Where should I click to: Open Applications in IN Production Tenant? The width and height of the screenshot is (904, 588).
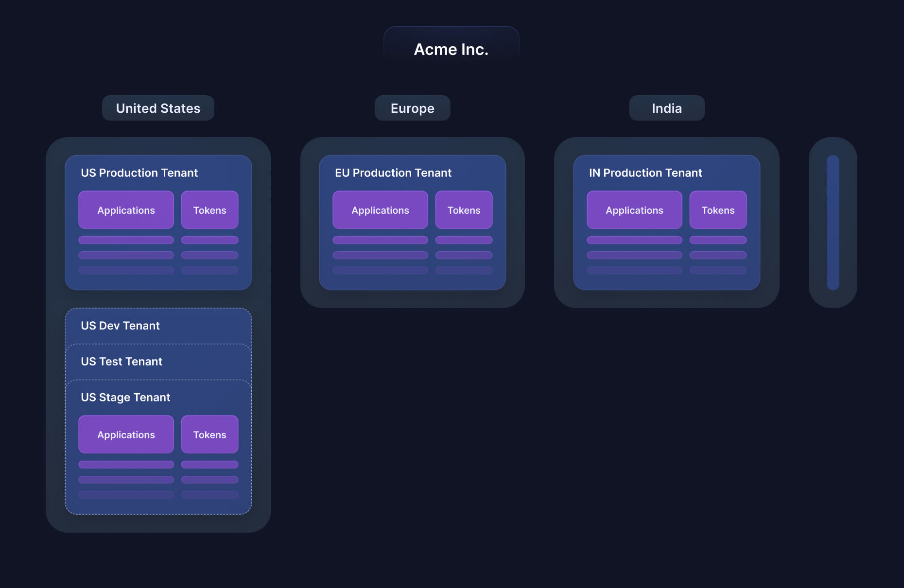634,210
